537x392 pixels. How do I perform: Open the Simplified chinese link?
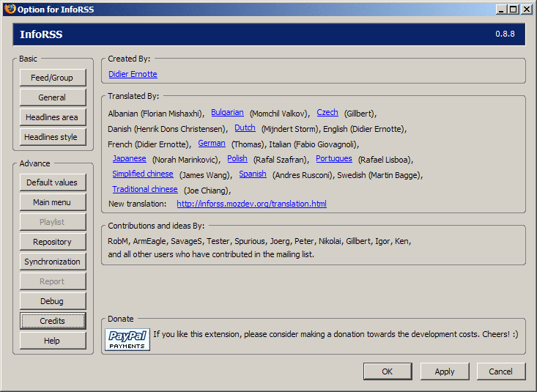coord(143,174)
